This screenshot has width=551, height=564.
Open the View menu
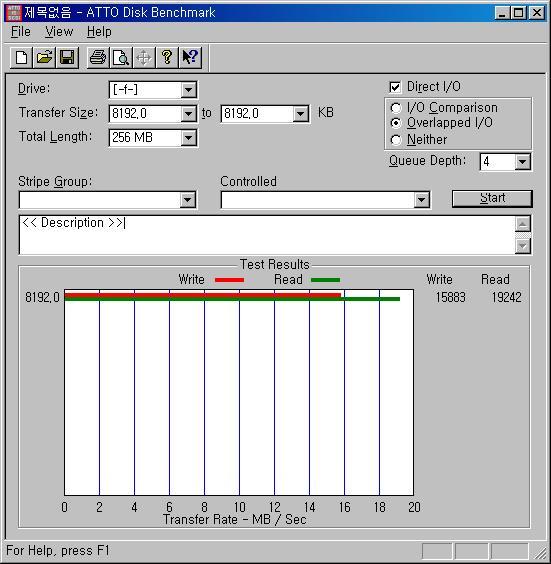point(59,32)
